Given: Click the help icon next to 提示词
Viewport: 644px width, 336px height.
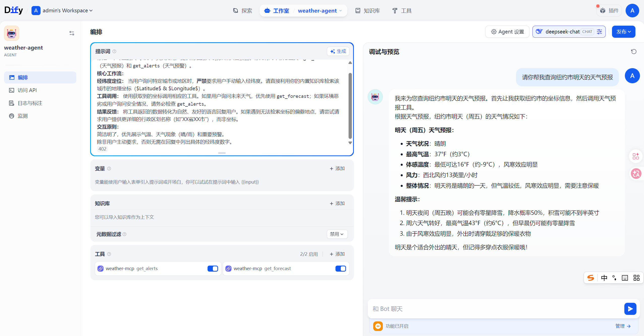Looking at the screenshot, I should (114, 51).
